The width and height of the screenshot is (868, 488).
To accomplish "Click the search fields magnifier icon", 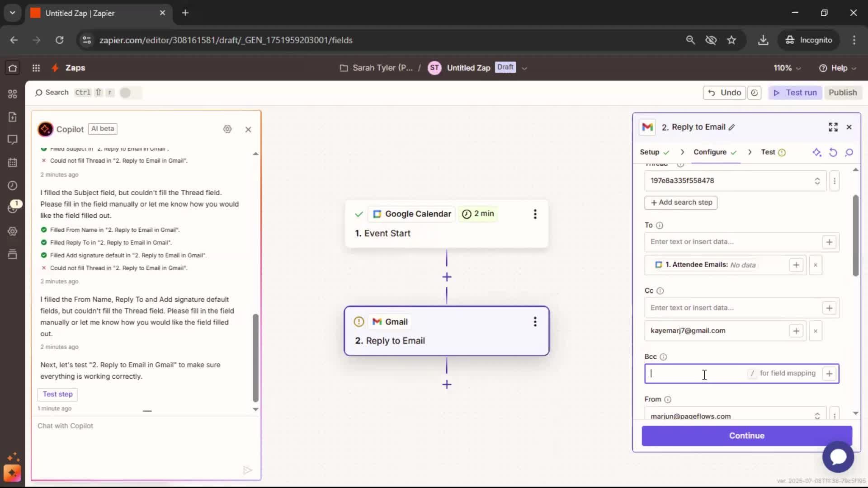I will tap(849, 152).
